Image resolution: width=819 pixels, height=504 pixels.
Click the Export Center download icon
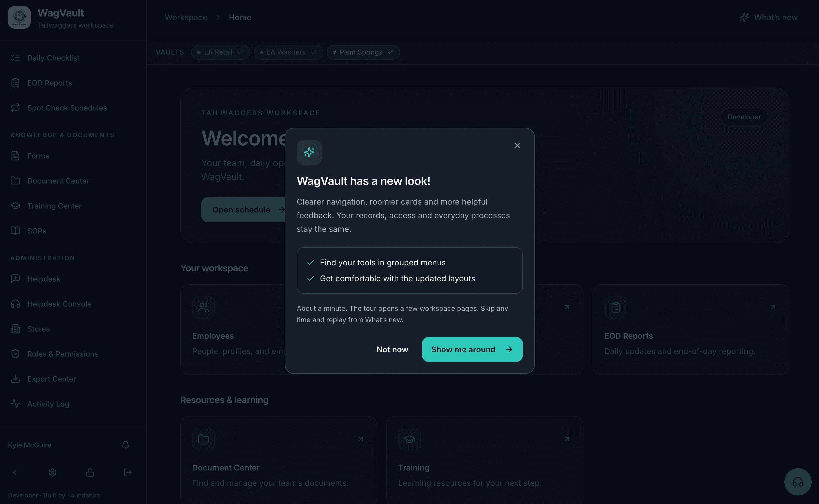[15, 379]
